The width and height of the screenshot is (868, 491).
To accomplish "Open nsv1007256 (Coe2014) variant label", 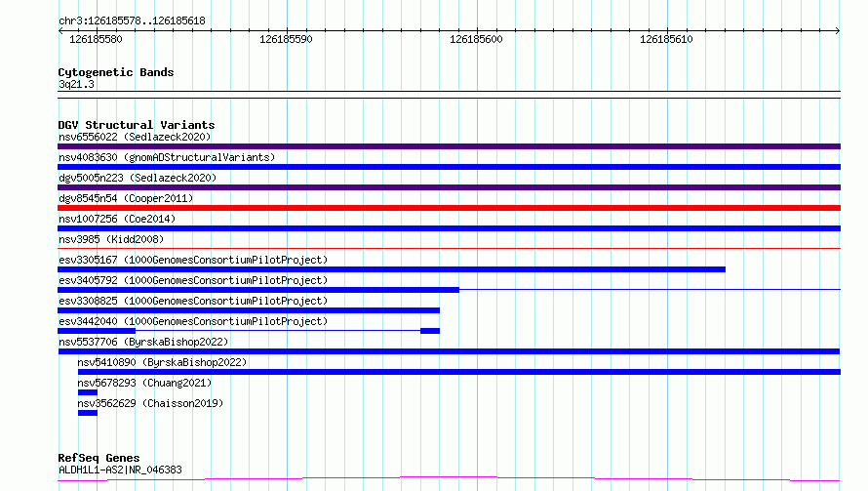I will pos(117,219).
